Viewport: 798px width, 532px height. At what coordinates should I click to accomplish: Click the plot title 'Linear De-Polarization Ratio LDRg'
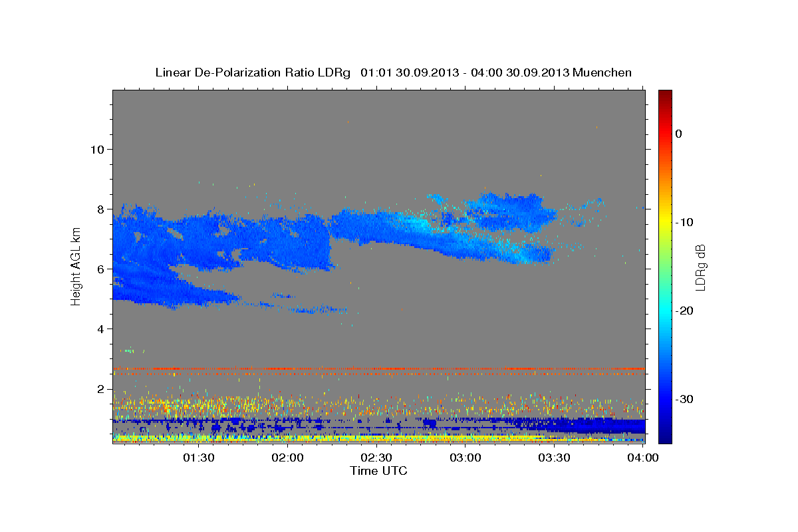[252, 72]
